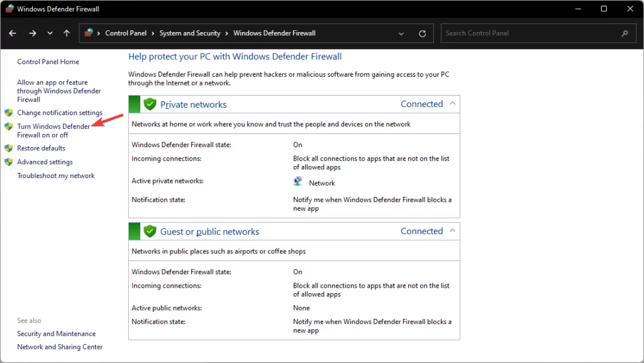Click the firewall icon in the title bar
This screenshot has height=363, width=644.
point(8,8)
